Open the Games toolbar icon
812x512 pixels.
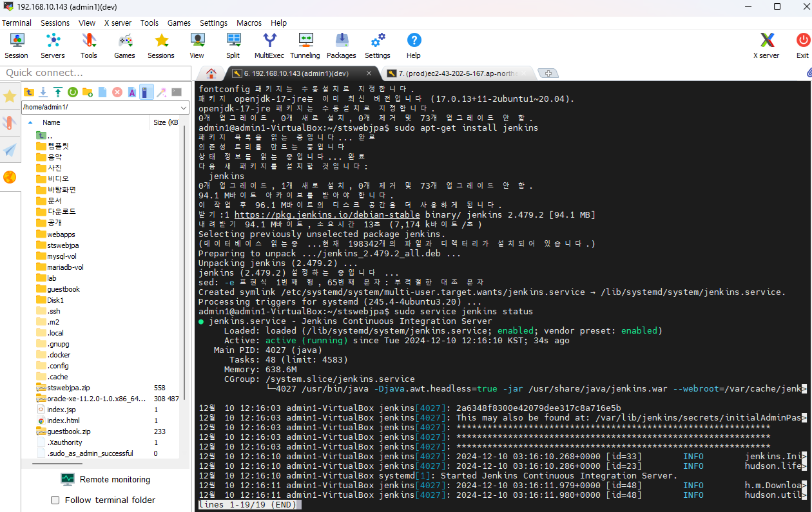[124, 46]
